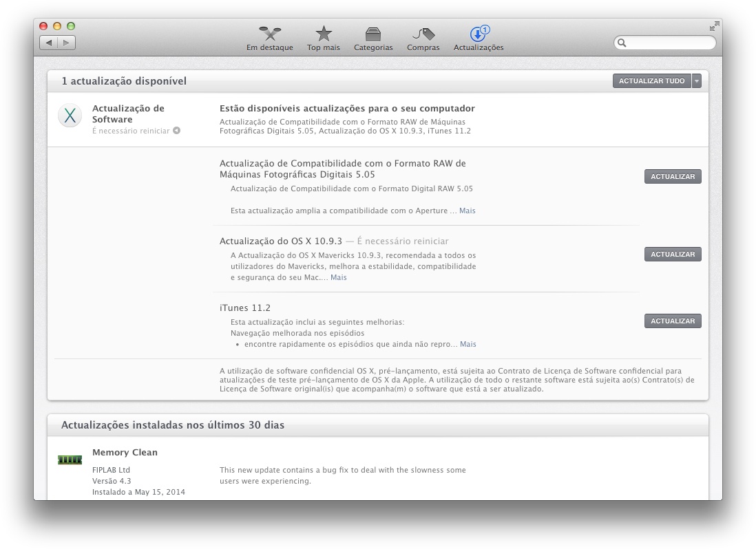Image resolution: width=756 pixels, height=549 pixels.
Task: Open the Categorias drawer icon
Action: [373, 34]
